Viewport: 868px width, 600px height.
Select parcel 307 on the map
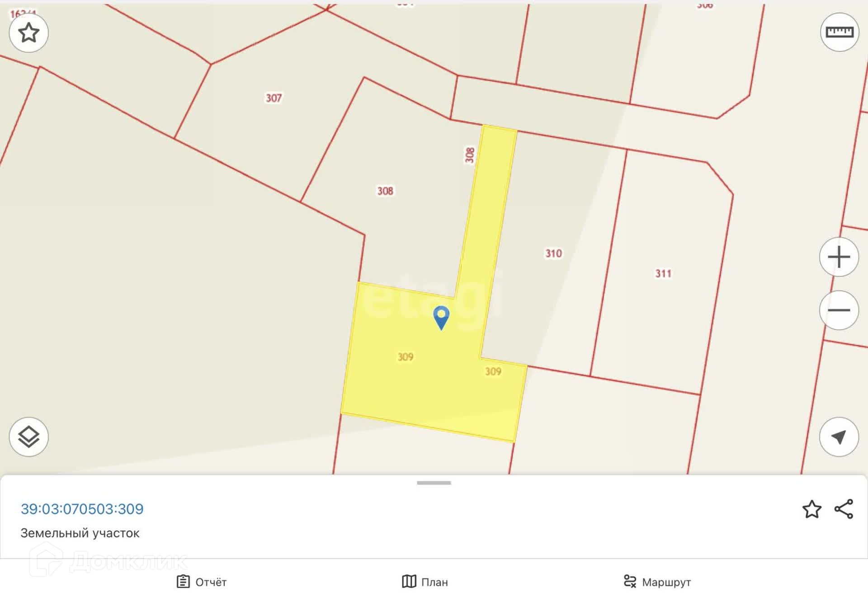click(274, 98)
